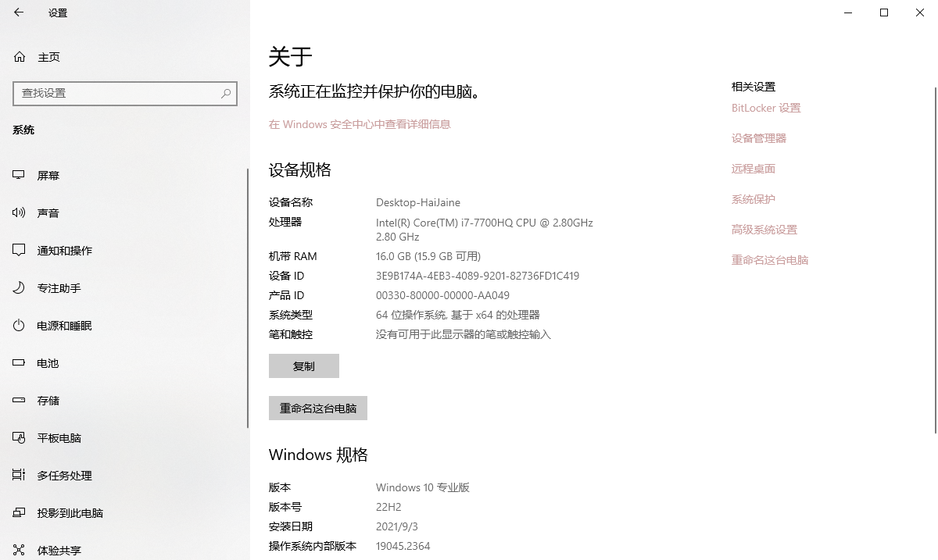This screenshot has width=938, height=560.
Task: Open 体验共享 settings
Action: pos(125,547)
